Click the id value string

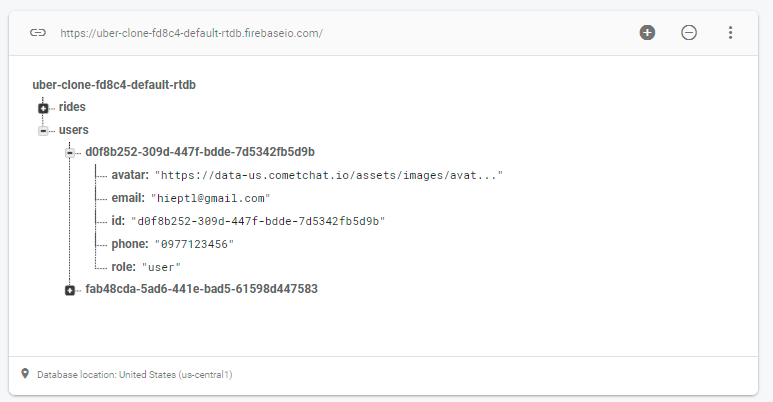coord(258,221)
